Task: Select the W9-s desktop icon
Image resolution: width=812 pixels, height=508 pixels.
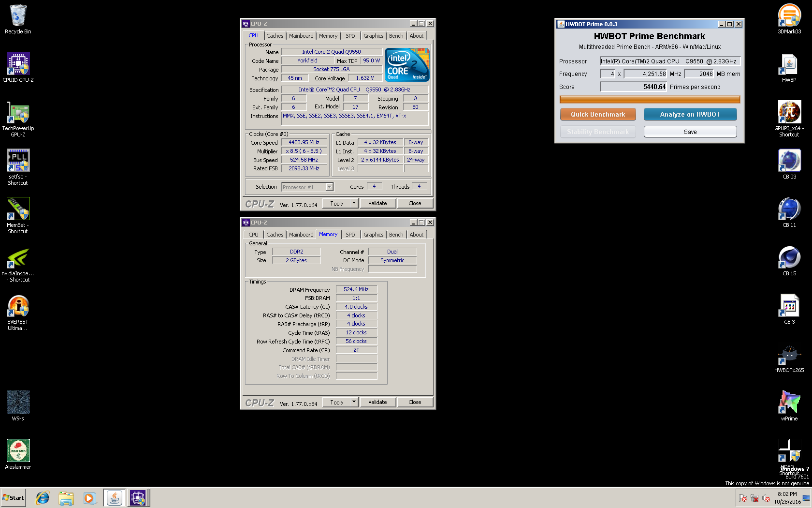Action: pos(18,406)
